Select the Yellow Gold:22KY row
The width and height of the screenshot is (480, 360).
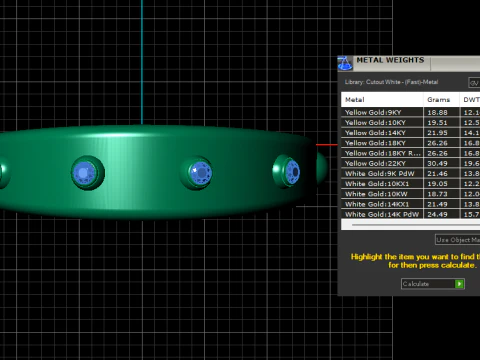(x=410, y=163)
